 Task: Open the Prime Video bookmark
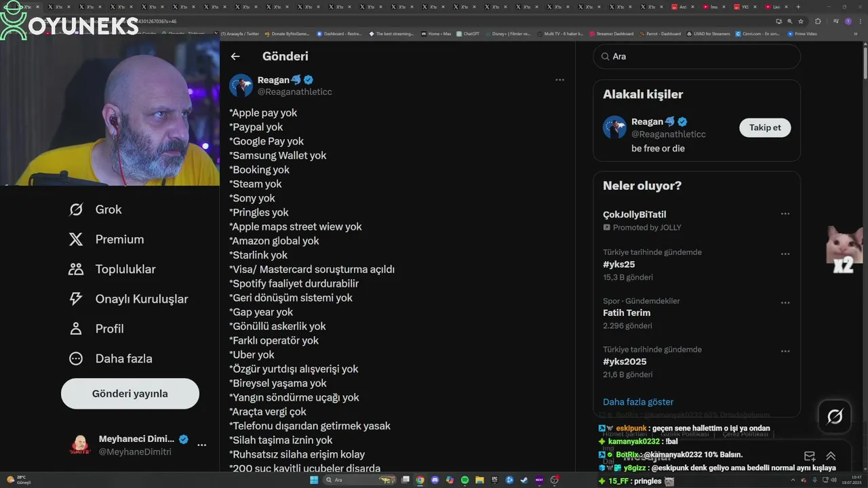tap(802, 34)
